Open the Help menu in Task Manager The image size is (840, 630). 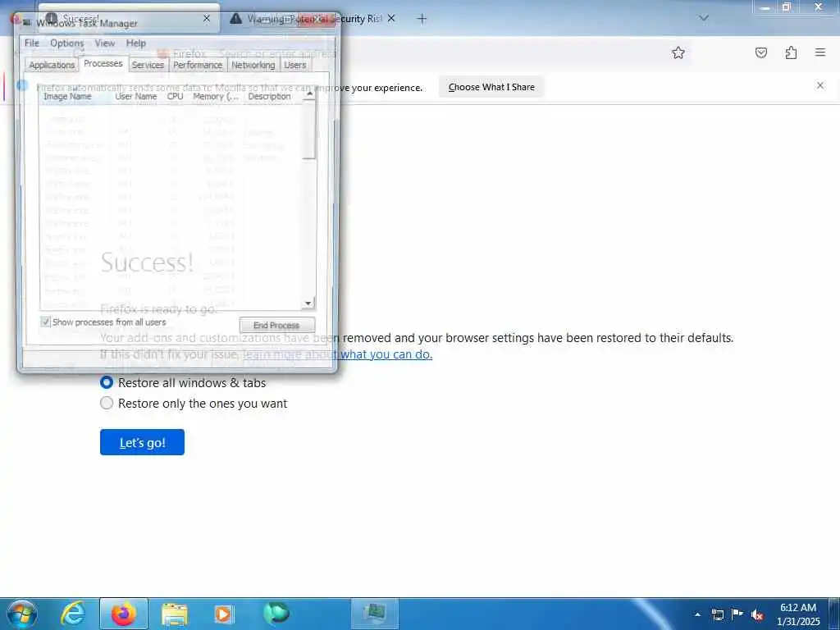(135, 43)
